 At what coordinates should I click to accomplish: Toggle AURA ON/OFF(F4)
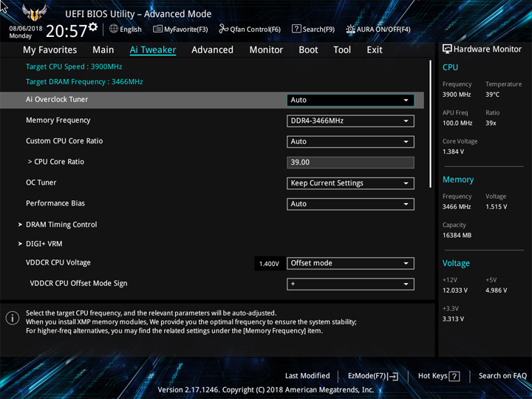(x=378, y=29)
